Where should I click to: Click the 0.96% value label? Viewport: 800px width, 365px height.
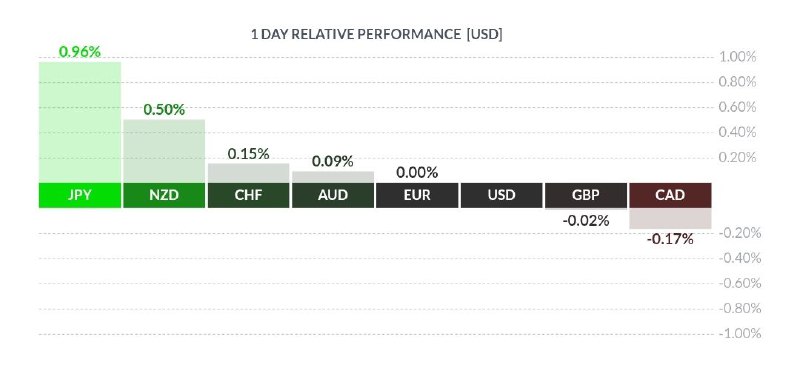(x=80, y=52)
